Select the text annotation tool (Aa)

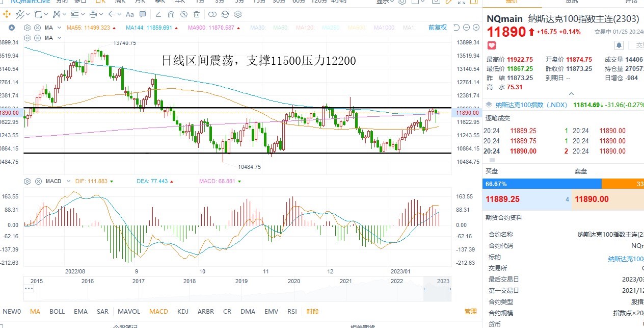point(129,14)
